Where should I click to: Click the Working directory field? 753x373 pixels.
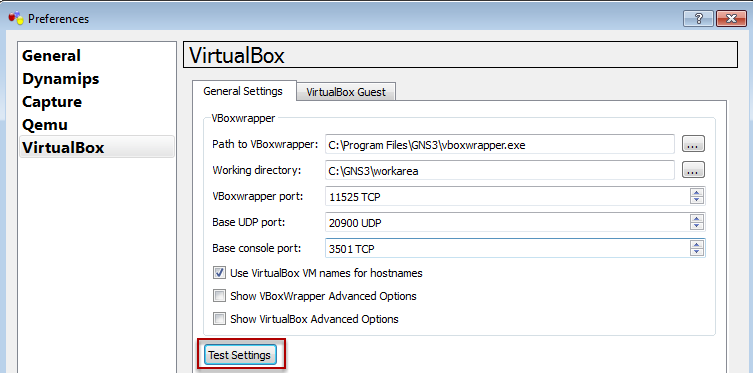pyautogui.click(x=499, y=170)
